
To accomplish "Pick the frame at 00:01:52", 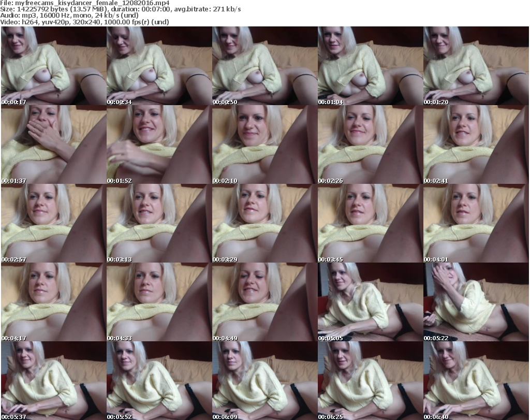I will 159,144.
